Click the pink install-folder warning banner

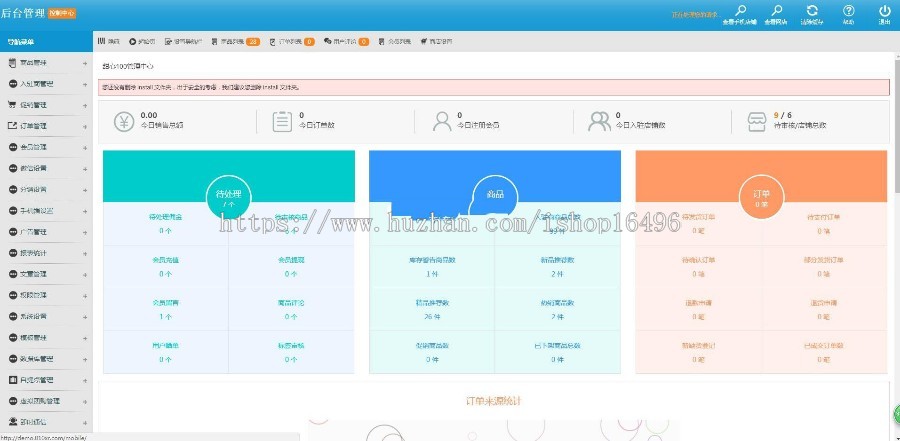(x=494, y=87)
